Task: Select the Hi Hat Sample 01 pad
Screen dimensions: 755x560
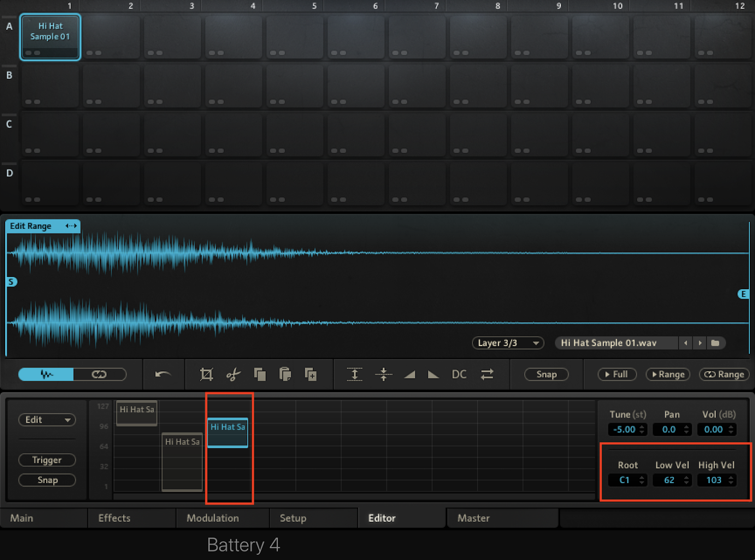Action: pyautogui.click(x=50, y=37)
